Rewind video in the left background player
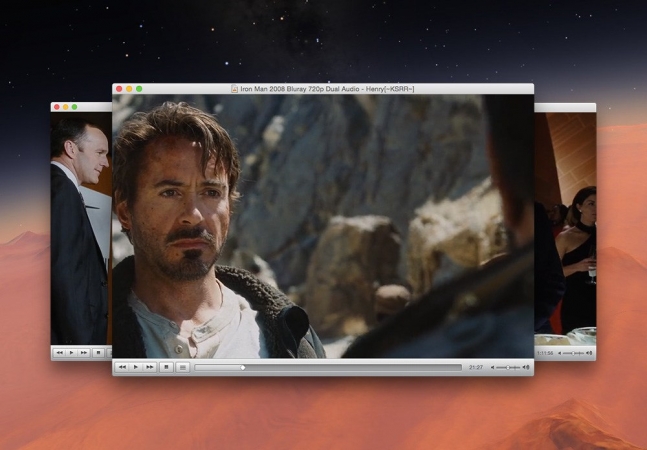The width and height of the screenshot is (647, 450). [59, 352]
